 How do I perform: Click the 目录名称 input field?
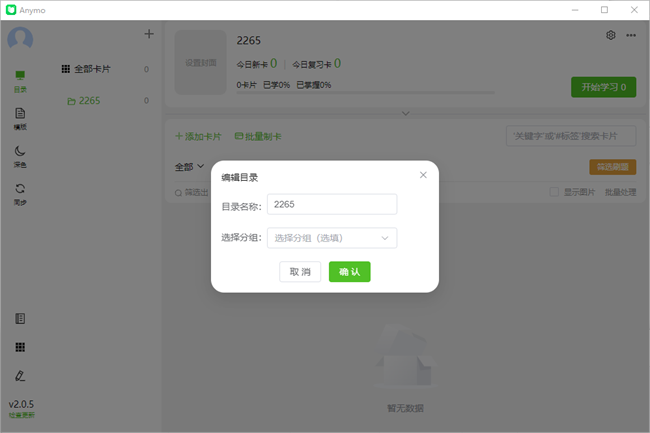[332, 204]
